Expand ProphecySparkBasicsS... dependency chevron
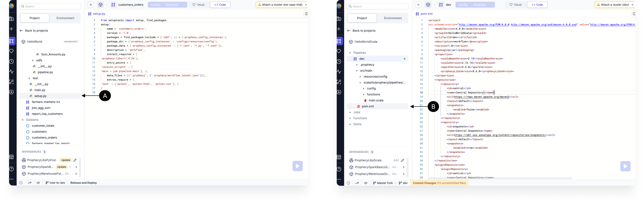The height and width of the screenshot is (204, 644). (403, 167)
